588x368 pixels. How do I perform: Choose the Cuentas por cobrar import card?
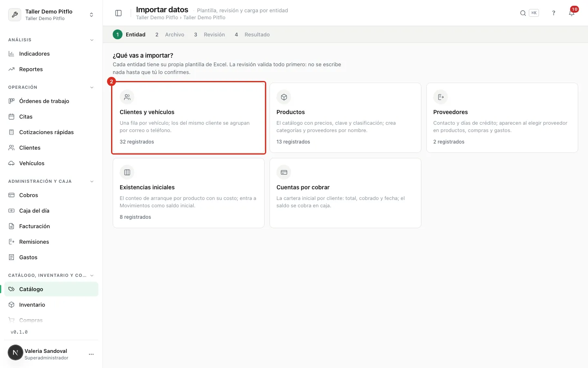(345, 193)
